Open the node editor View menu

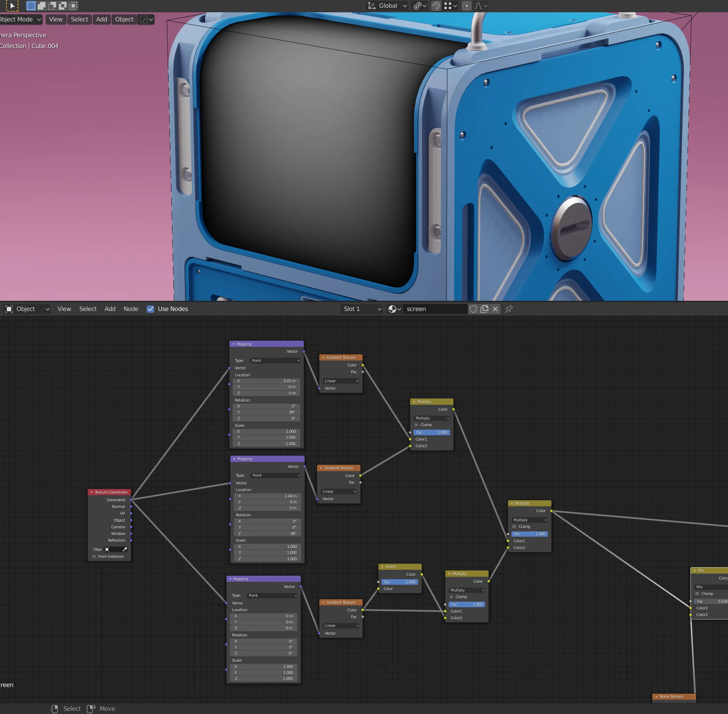click(64, 309)
